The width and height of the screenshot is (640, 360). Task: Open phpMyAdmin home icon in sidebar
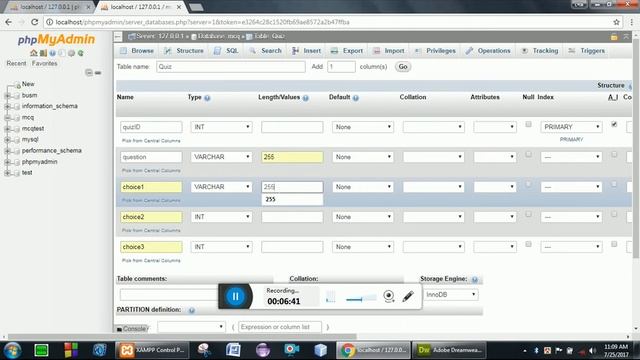point(33,53)
